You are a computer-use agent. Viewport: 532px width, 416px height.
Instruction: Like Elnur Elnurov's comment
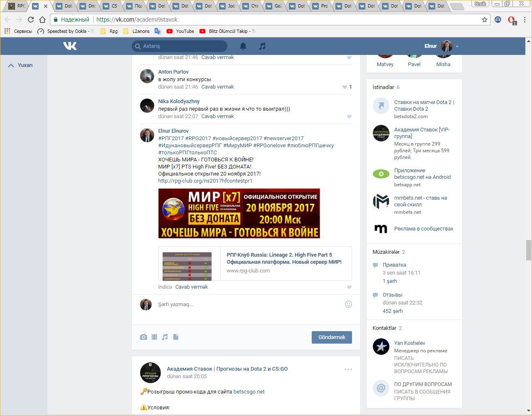pos(349,287)
